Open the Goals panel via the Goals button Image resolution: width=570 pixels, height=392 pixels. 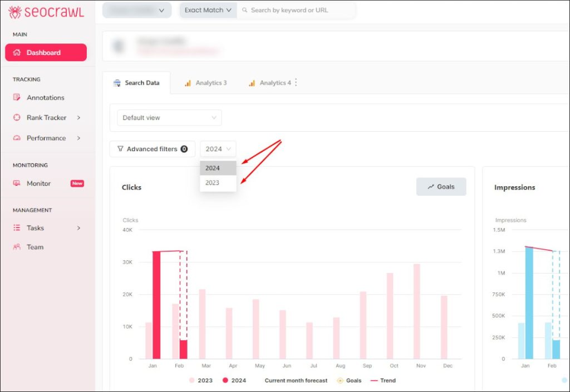(x=441, y=186)
